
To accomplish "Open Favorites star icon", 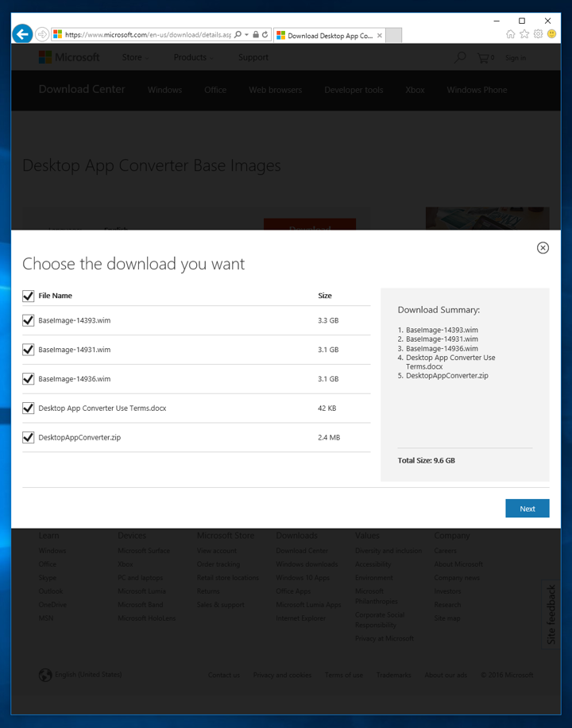I will point(524,34).
